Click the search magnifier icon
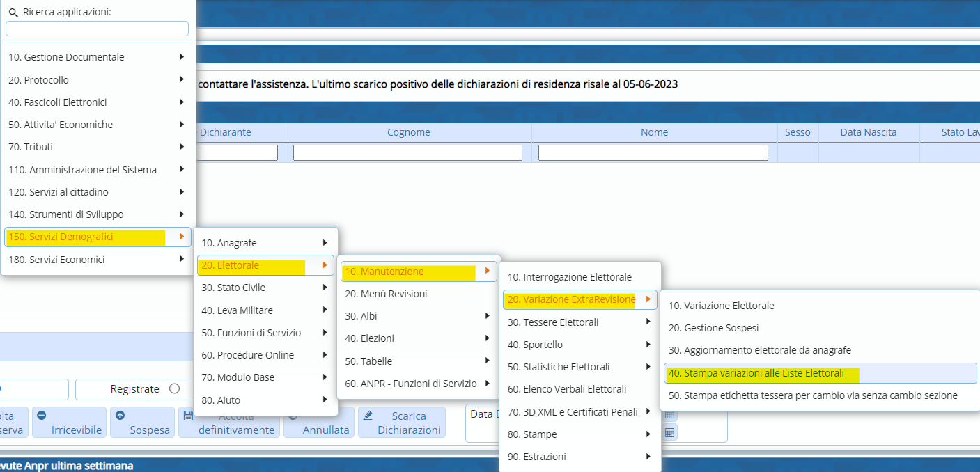The width and height of the screenshot is (980, 472). pyautogui.click(x=13, y=13)
